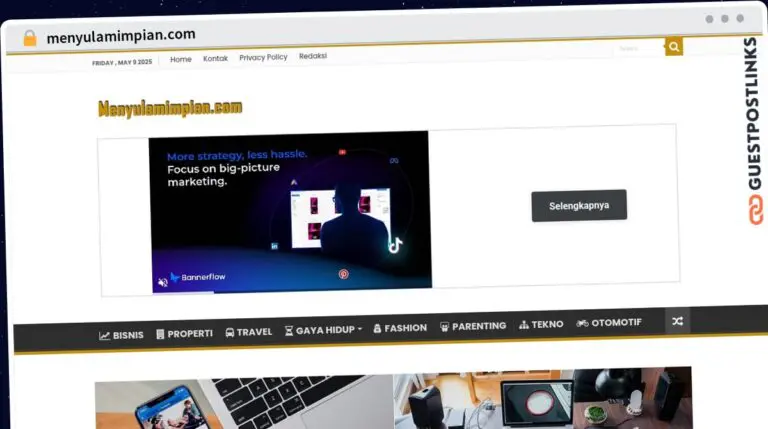Open the Bisnis category
This screenshot has width=768, height=429.
pos(121,335)
